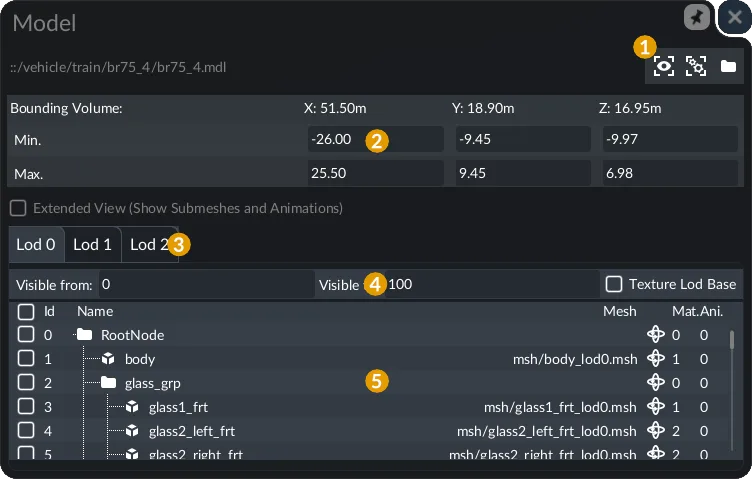The width and height of the screenshot is (752, 479).
Task: Pin the Model window
Action: [x=696, y=18]
